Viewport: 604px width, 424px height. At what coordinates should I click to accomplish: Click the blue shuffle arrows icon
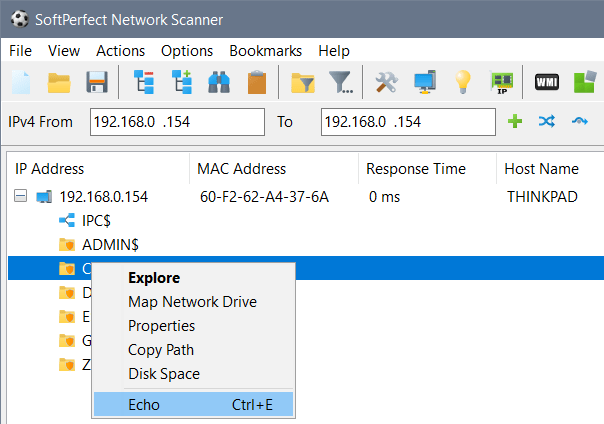(x=547, y=121)
